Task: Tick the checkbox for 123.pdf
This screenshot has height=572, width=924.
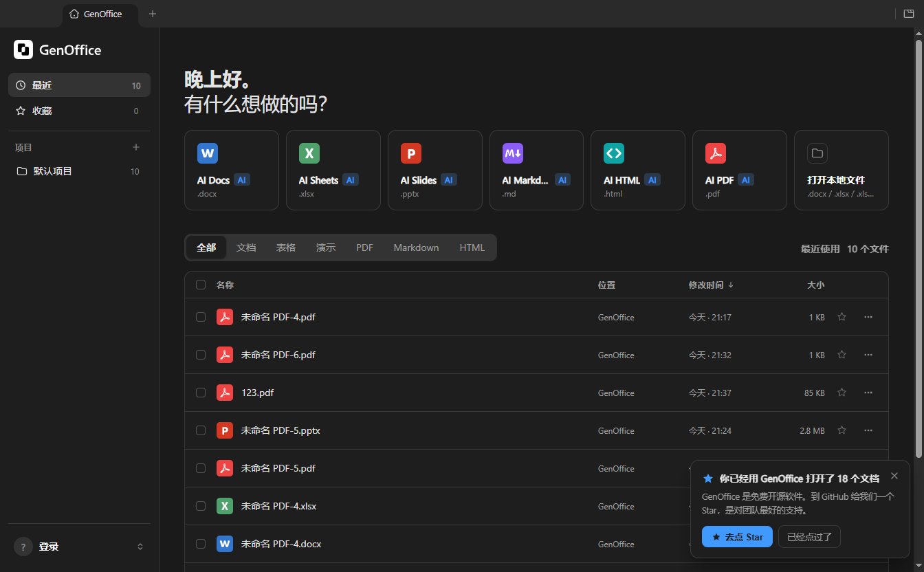Action: coord(201,393)
